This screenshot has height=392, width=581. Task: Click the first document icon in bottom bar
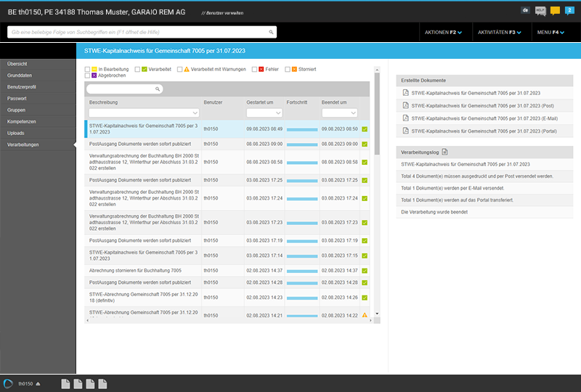(65, 384)
